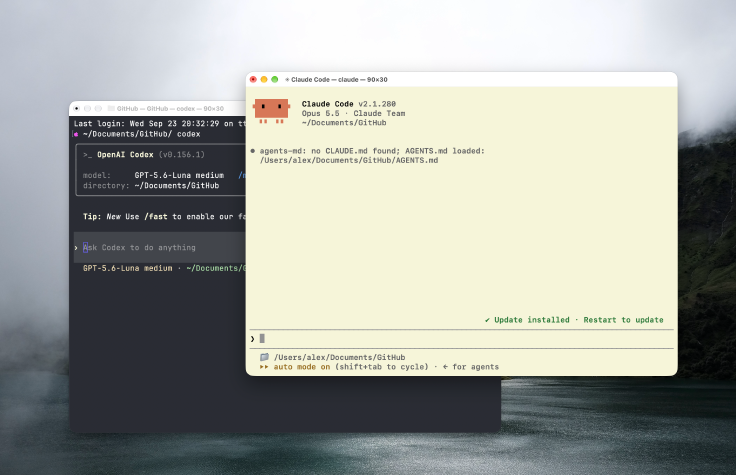Click the 'OpenAI Codex (v0.156.1)' header

tap(151, 154)
